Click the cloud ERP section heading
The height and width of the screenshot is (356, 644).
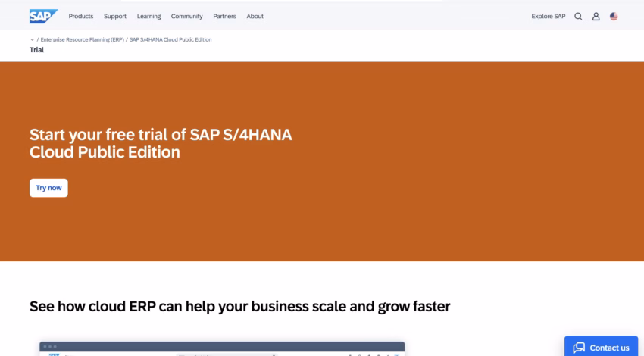click(239, 306)
